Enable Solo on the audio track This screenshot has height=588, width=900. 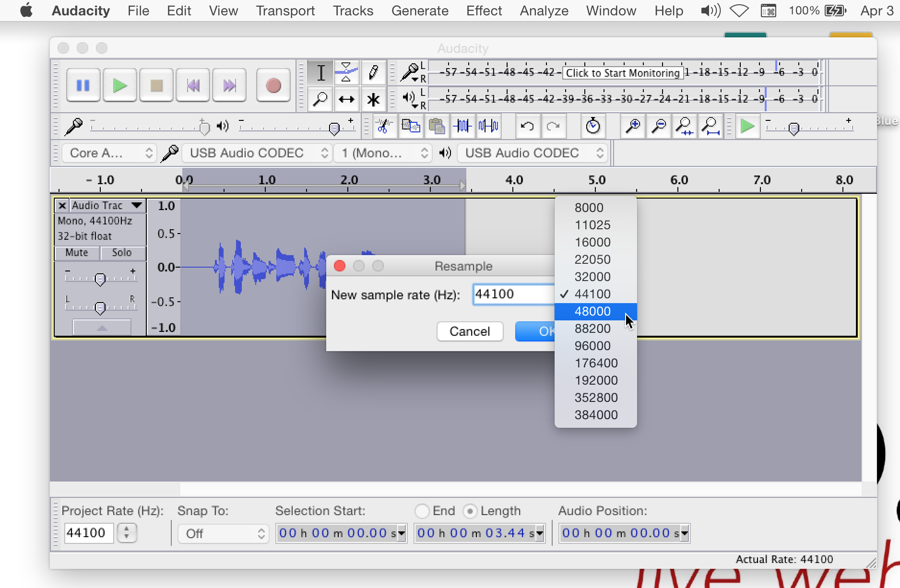pyautogui.click(x=123, y=253)
